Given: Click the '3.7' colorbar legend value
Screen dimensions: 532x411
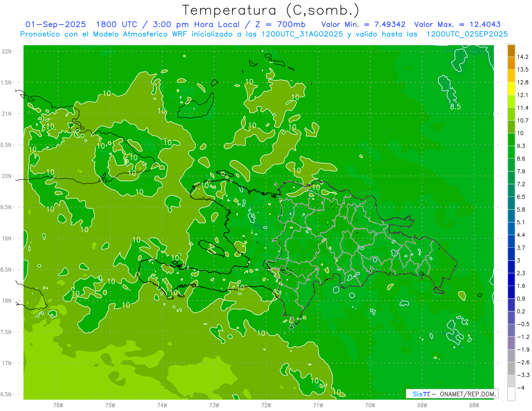Looking at the screenshot, I should [x=521, y=247].
